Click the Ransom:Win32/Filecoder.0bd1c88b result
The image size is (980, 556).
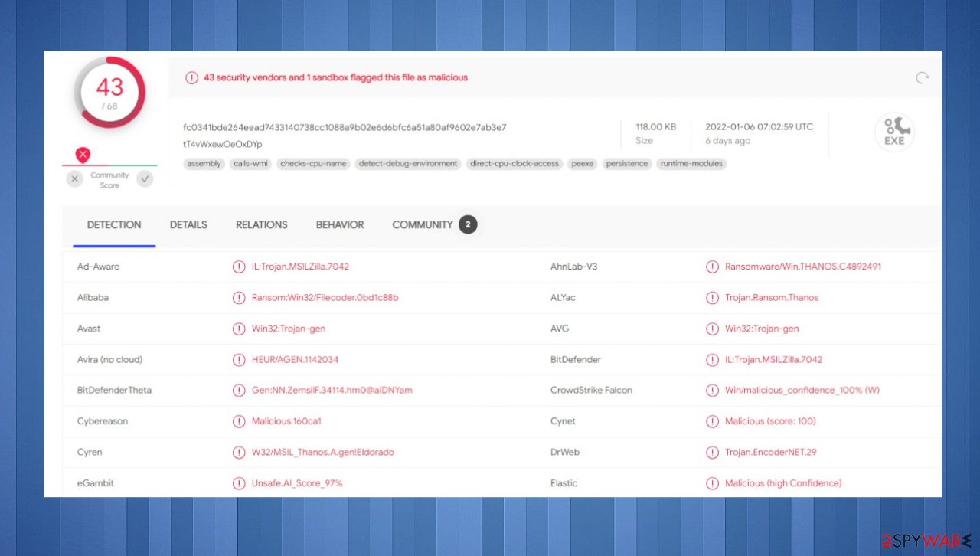pyautogui.click(x=325, y=297)
